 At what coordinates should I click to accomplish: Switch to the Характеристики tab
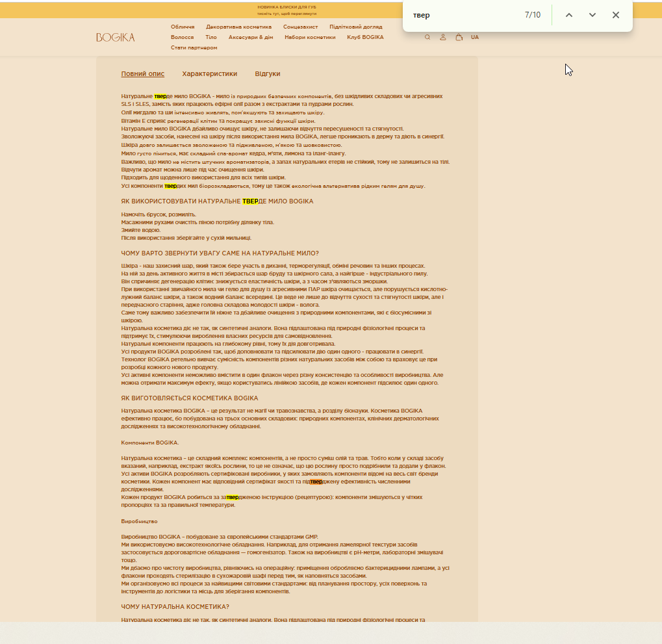[209, 73]
